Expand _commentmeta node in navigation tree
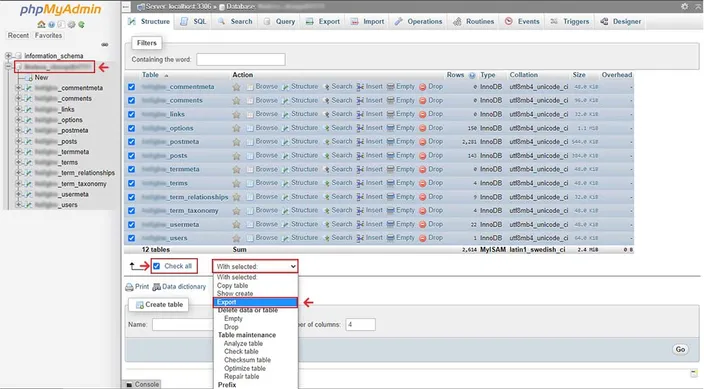The image size is (704, 389). click(x=18, y=88)
